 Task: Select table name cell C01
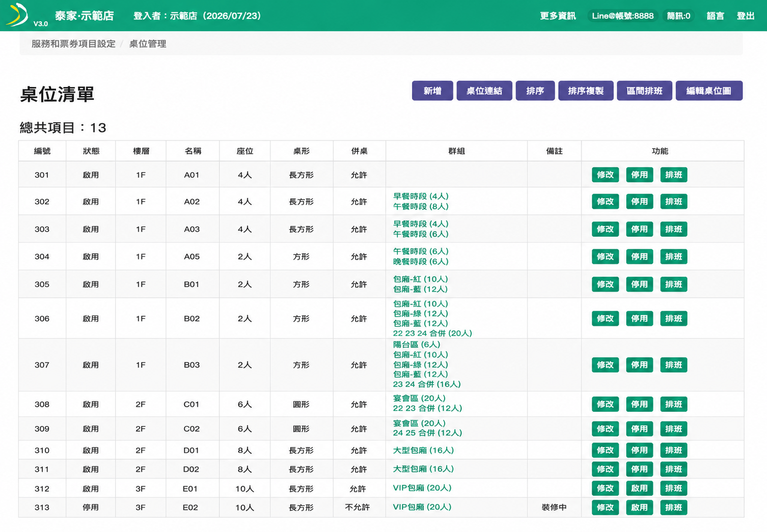click(191, 404)
